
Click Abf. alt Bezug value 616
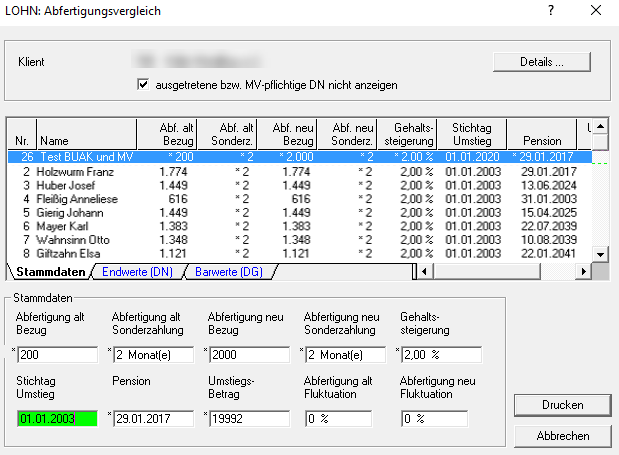pyautogui.click(x=178, y=199)
